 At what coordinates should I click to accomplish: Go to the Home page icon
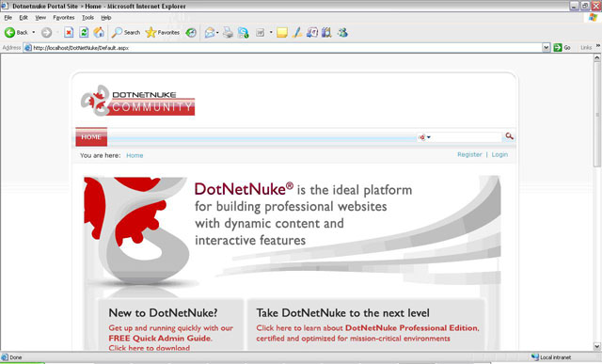pos(99,32)
